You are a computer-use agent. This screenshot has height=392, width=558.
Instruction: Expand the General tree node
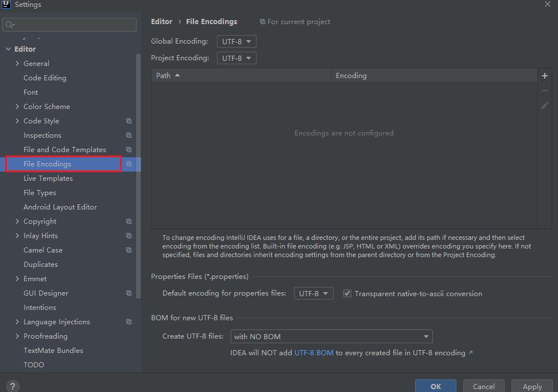pyautogui.click(x=17, y=63)
